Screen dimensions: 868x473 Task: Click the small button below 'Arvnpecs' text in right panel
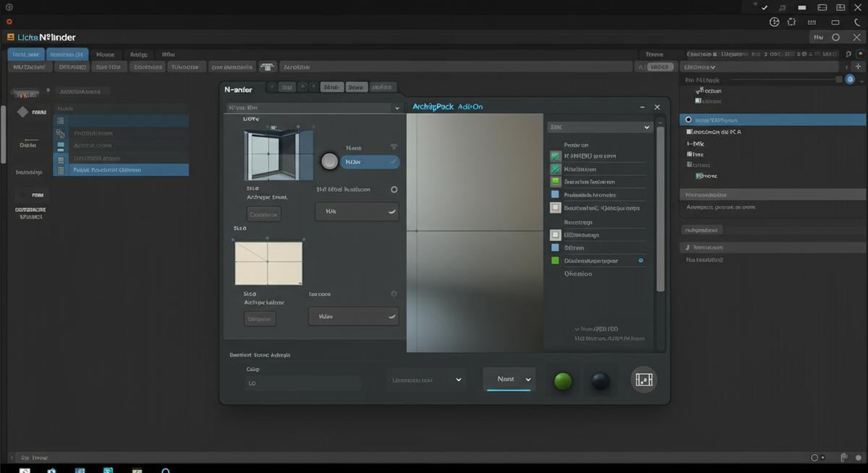tap(702, 230)
